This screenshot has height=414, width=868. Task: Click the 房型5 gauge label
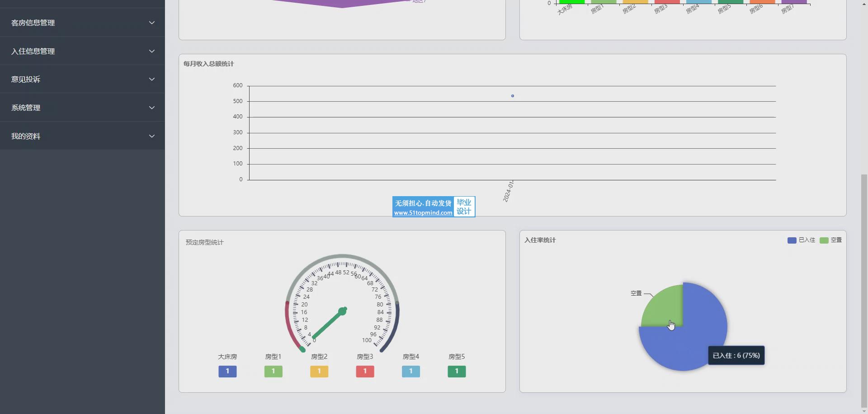pyautogui.click(x=457, y=357)
